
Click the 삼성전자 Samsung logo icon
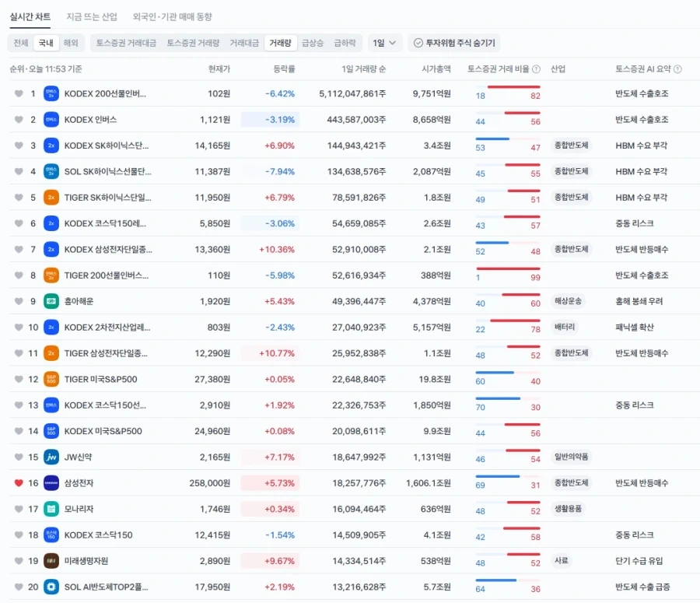(x=51, y=483)
